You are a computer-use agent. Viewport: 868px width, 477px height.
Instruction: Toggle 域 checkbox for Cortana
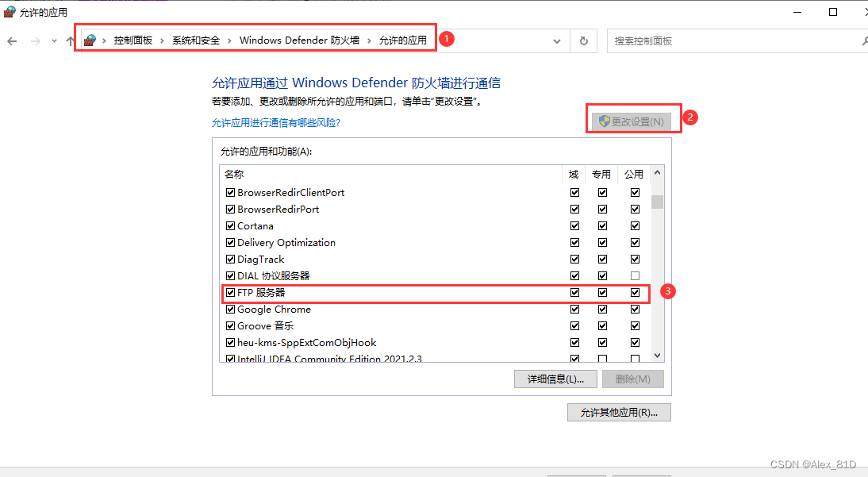pos(574,226)
